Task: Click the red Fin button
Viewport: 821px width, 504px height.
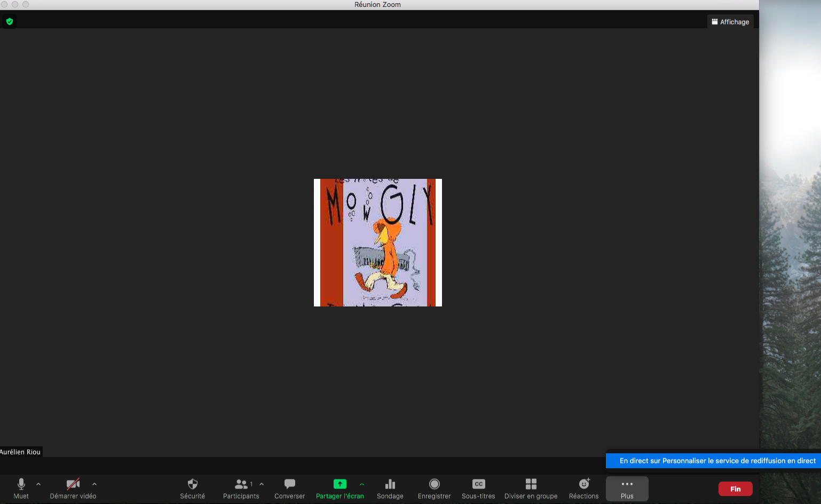Action: [735, 489]
